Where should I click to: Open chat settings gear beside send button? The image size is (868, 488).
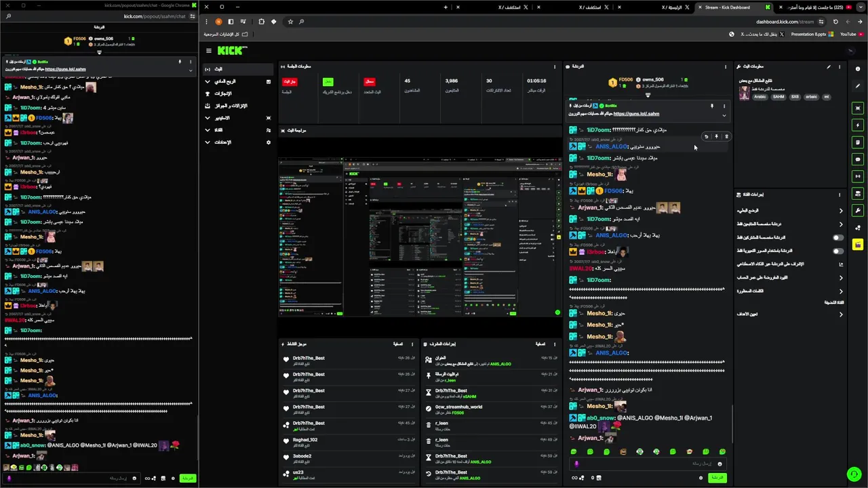[701, 478]
